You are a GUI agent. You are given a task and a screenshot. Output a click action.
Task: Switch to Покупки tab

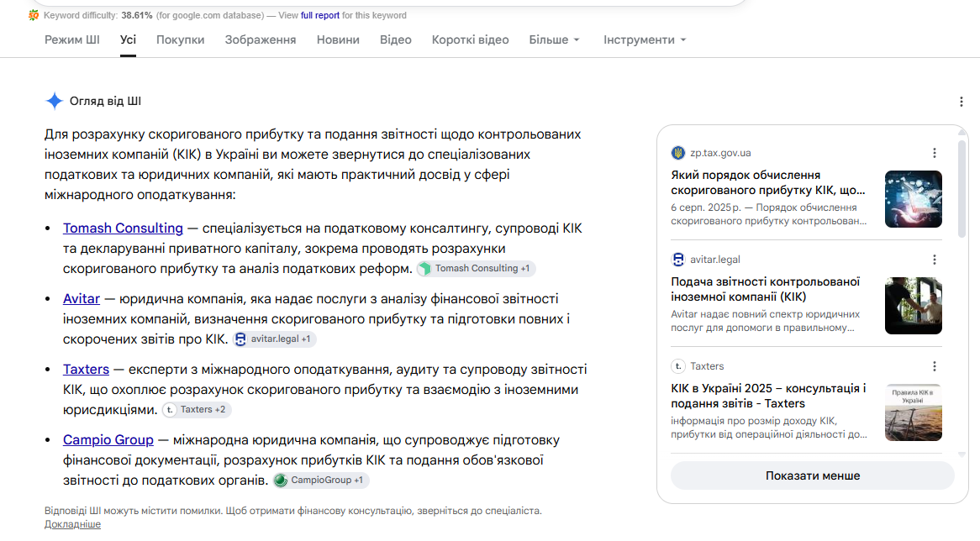click(180, 39)
